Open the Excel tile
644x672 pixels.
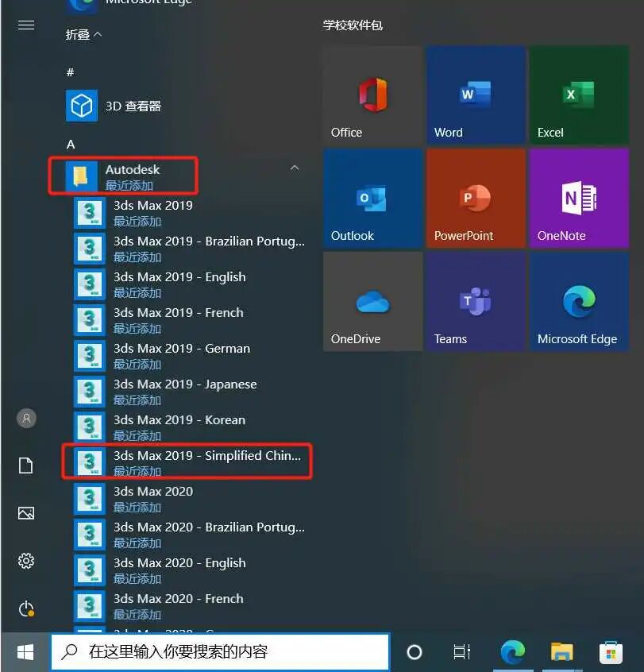pos(580,95)
